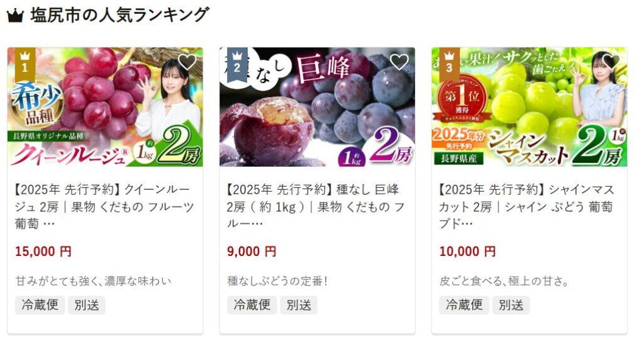Open the 種なし 巨峰 2房 title link
Viewport: 644px width, 347px height.
(x=316, y=207)
